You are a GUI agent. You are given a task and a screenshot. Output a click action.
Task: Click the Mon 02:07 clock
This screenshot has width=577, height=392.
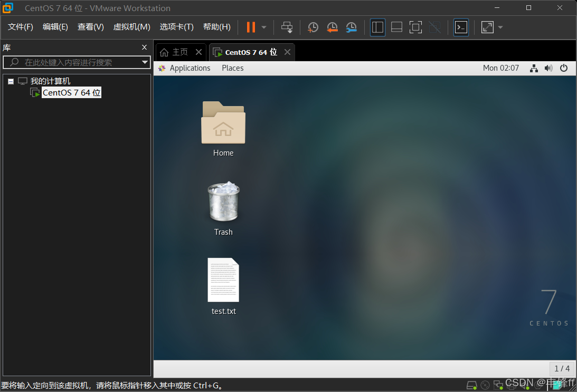(501, 68)
